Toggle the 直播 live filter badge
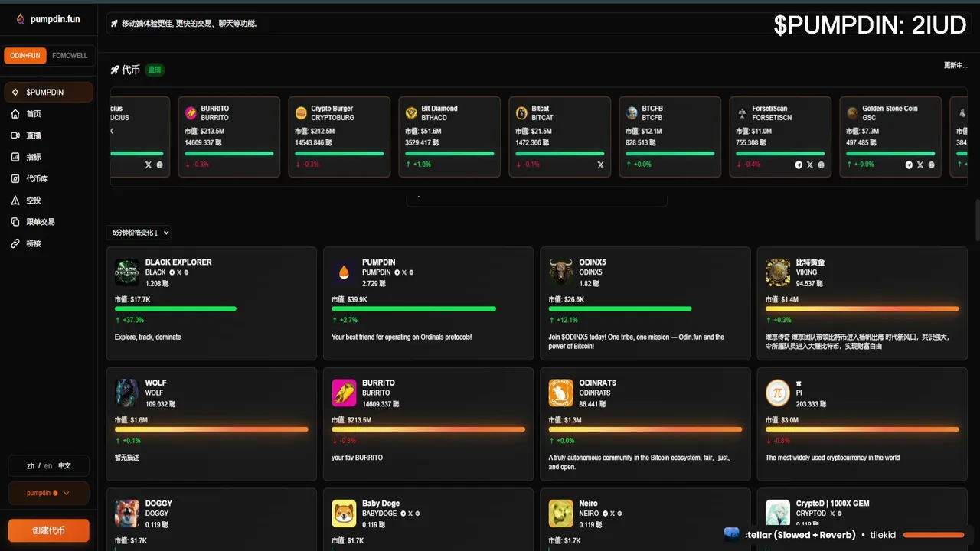Screen dimensions: 980x551 tap(155, 70)
